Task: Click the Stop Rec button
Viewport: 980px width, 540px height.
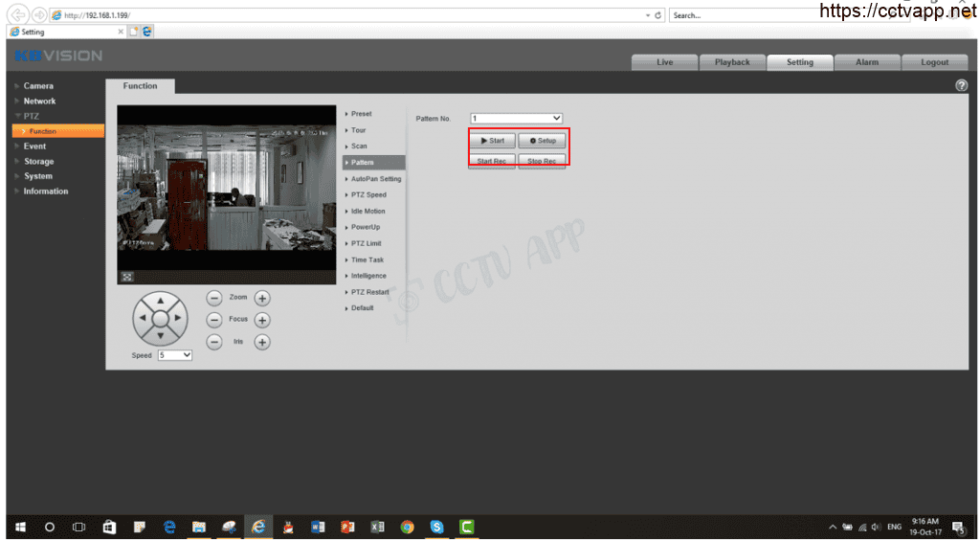Action: (542, 161)
